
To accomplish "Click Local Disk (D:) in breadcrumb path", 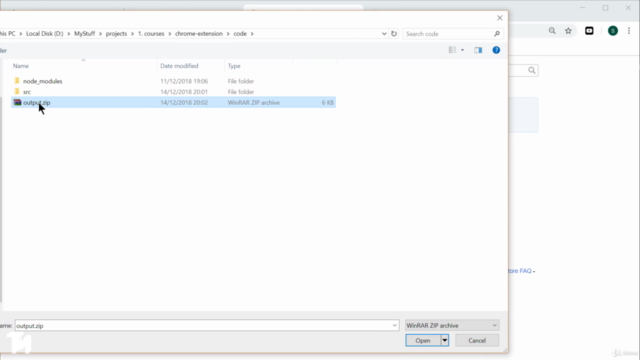I will (45, 34).
